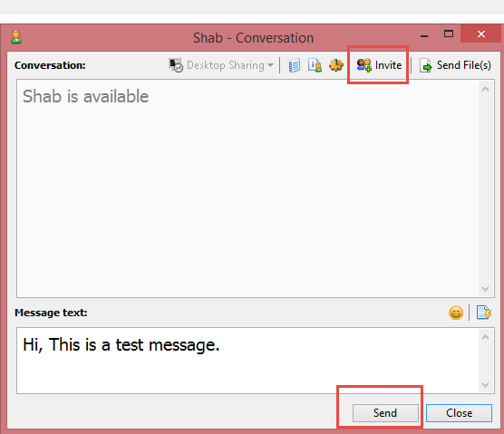The image size is (504, 434).
Task: Click the conversation history area
Action: tap(247, 188)
